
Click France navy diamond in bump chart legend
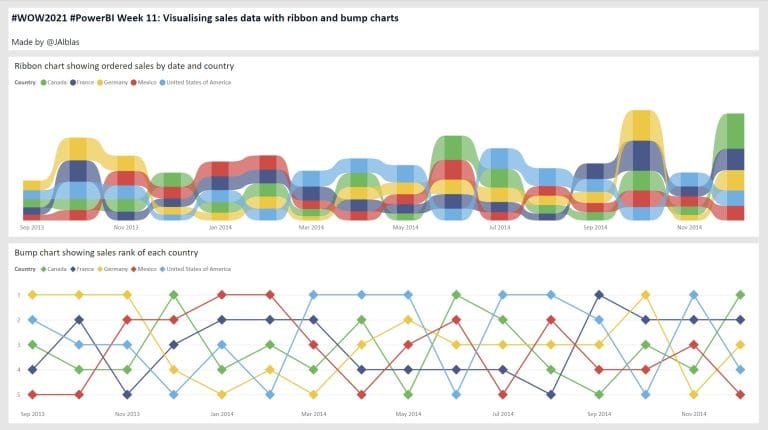click(72, 269)
